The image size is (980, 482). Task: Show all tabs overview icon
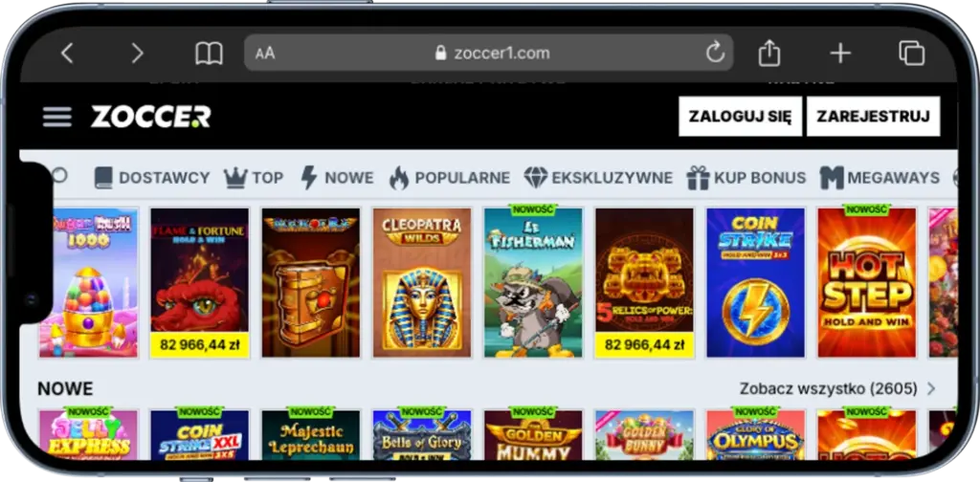pyautogui.click(x=911, y=53)
